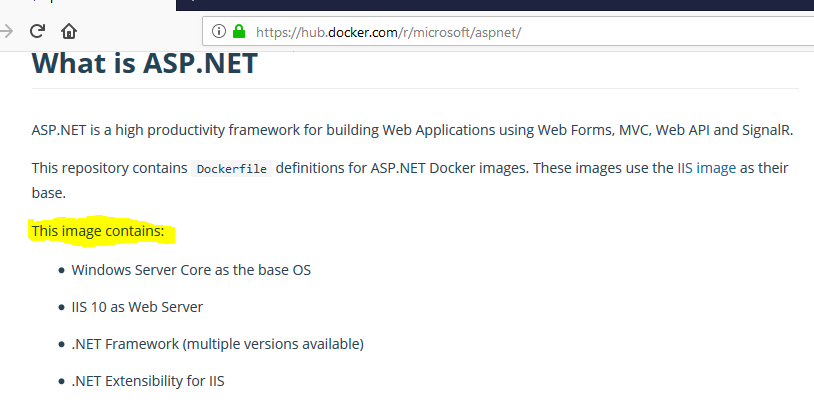This screenshot has width=814, height=412.
Task: Reload the page with the refresh icon
Action: tap(37, 31)
